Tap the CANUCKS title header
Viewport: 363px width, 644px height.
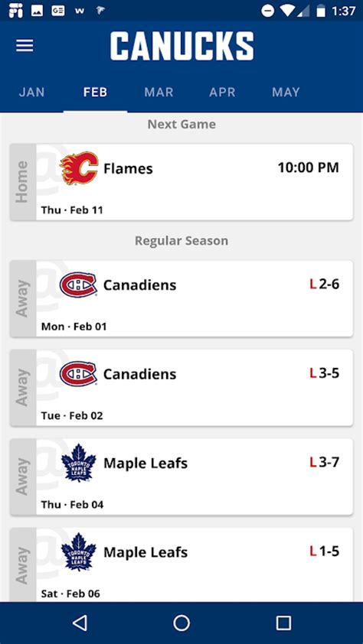click(x=181, y=46)
